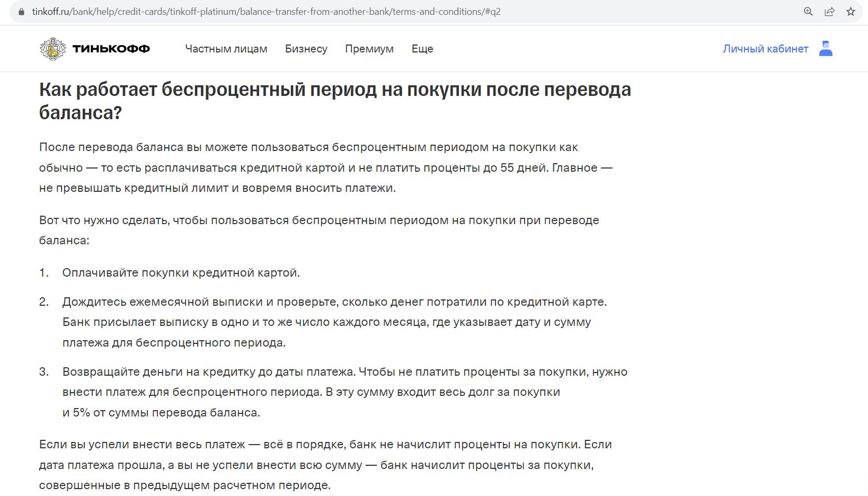Open the Личный кабинет link
This screenshot has width=868, height=496.
point(765,49)
